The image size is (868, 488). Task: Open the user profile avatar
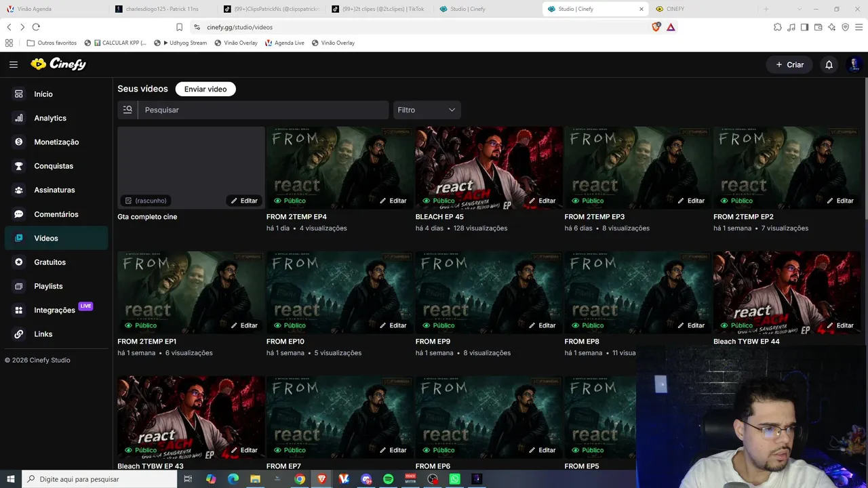click(854, 64)
